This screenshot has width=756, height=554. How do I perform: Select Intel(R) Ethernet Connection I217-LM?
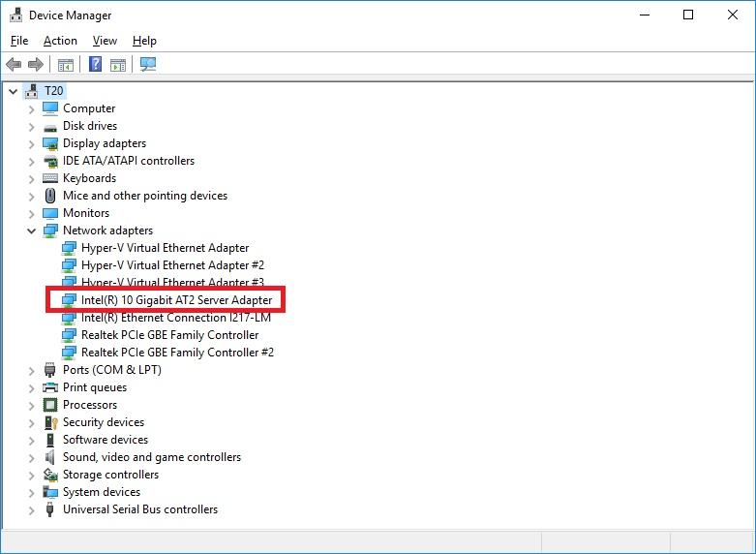click(x=176, y=318)
